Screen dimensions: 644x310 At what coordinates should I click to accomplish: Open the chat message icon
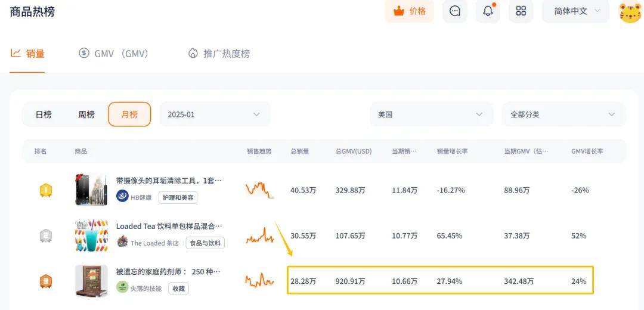pos(455,11)
